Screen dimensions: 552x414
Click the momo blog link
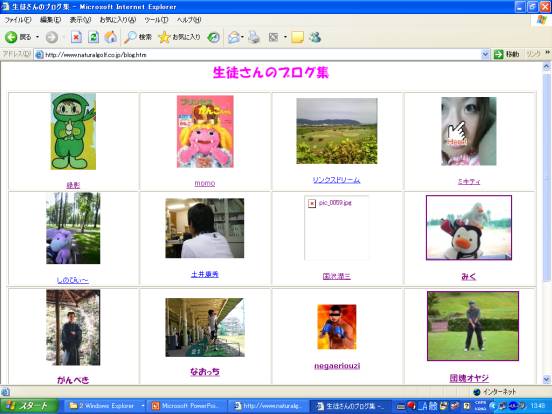pyautogui.click(x=205, y=183)
